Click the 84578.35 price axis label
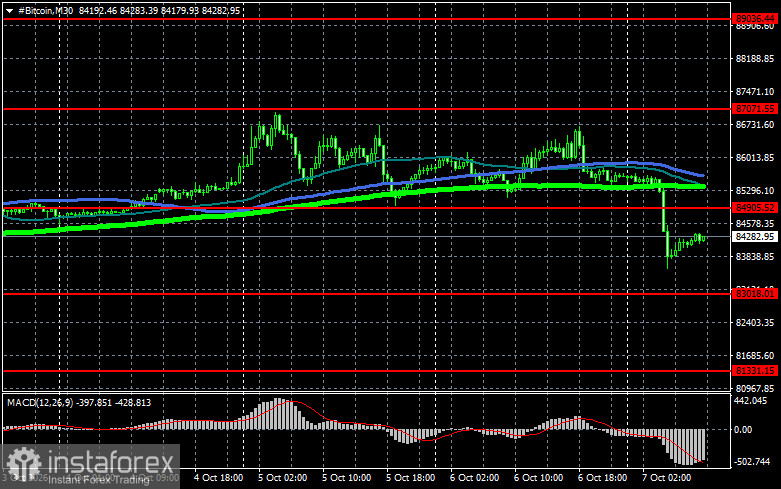The height and width of the screenshot is (489, 781). 755,224
